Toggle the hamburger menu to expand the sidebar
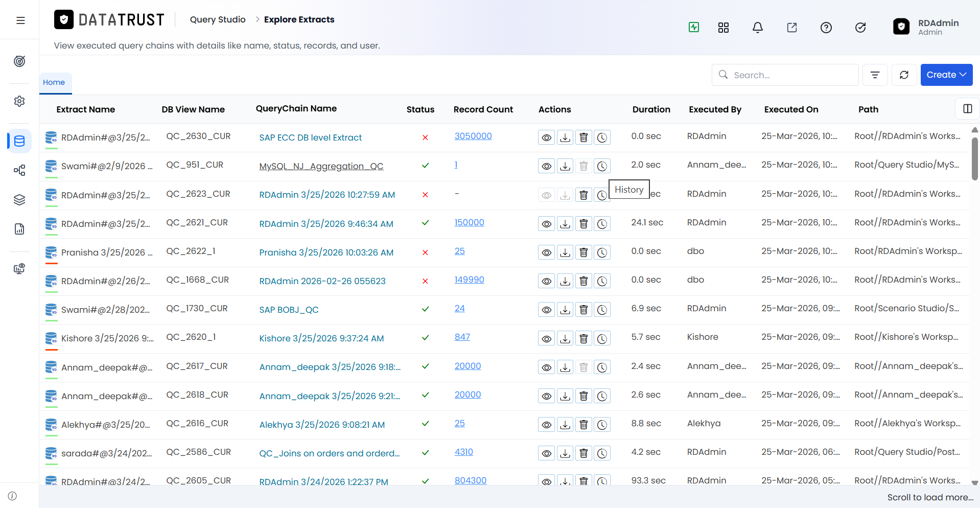 point(20,20)
